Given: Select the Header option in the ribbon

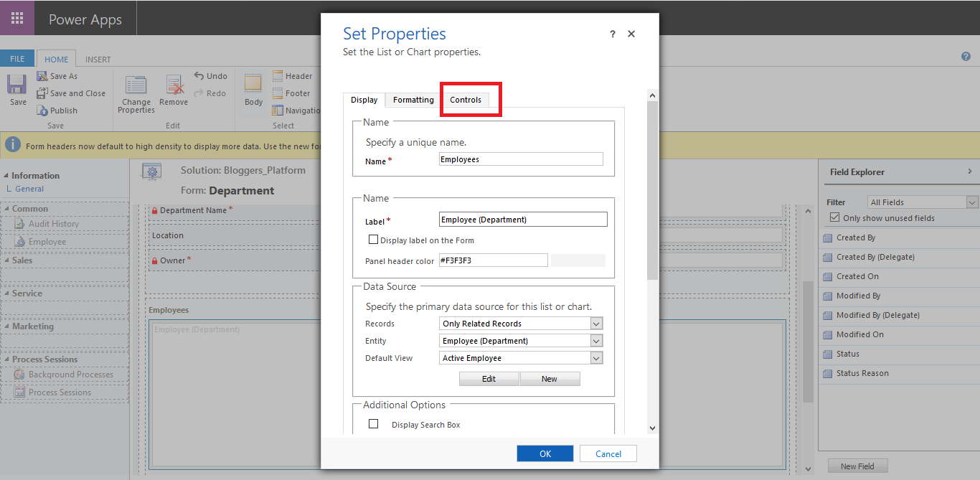Looking at the screenshot, I should 293,75.
